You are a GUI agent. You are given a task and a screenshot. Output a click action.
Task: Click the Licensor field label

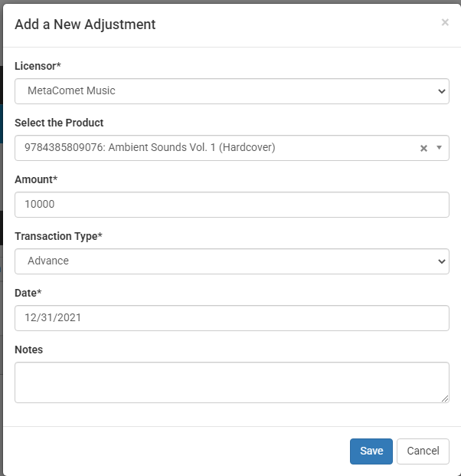38,66
